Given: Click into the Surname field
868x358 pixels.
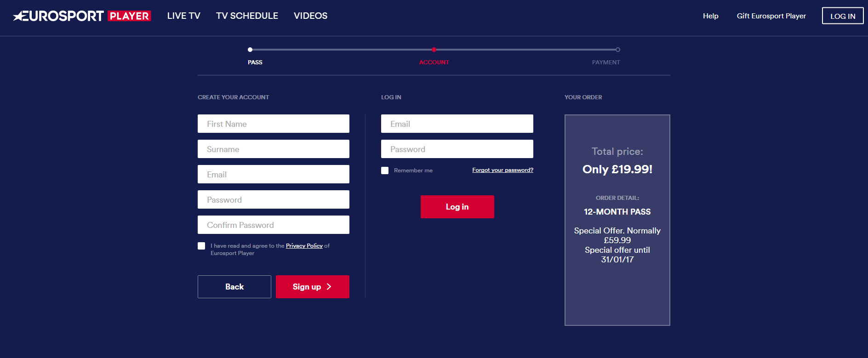Looking at the screenshot, I should pyautogui.click(x=273, y=149).
